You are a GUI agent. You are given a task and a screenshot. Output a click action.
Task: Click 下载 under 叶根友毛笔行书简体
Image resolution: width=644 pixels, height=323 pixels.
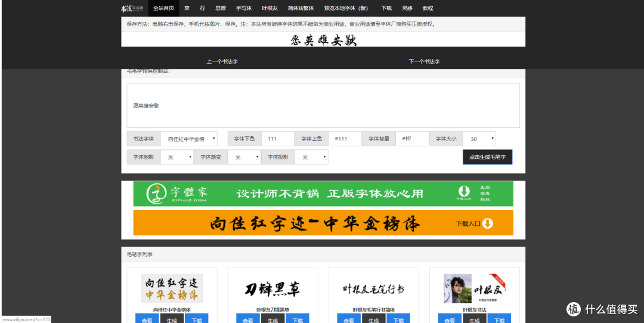(x=398, y=319)
